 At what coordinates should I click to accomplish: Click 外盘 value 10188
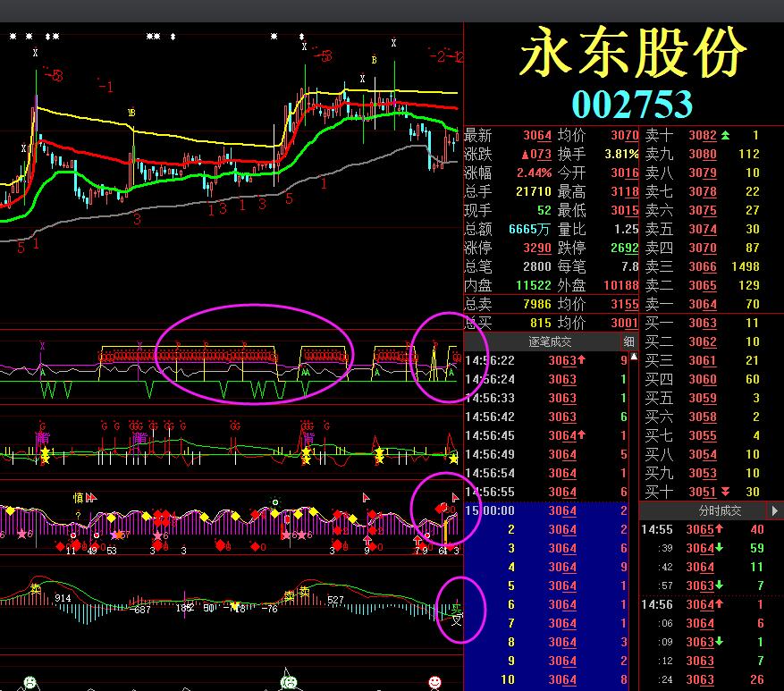point(621,285)
